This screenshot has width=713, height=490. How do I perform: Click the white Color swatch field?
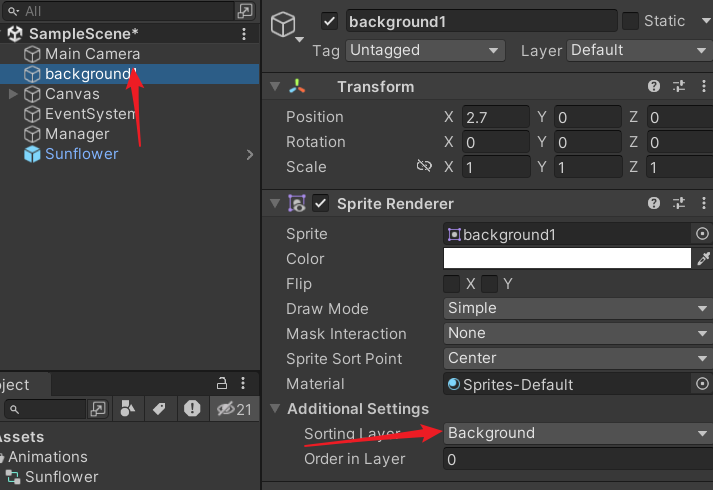[x=567, y=259]
